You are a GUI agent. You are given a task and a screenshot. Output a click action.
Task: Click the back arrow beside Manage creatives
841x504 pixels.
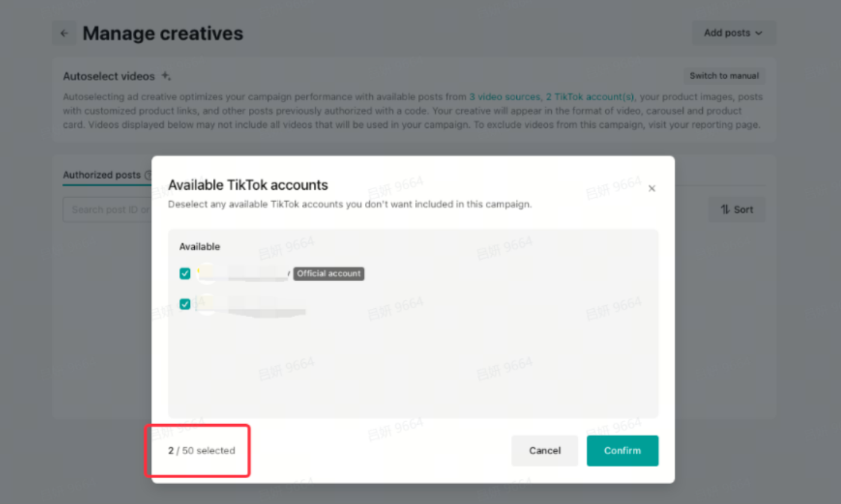[x=64, y=34]
